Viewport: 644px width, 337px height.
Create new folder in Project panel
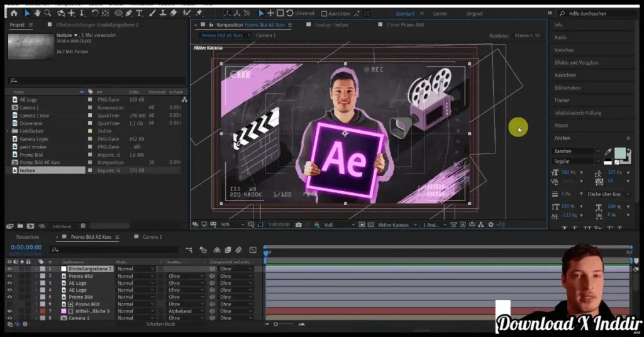tap(20, 226)
